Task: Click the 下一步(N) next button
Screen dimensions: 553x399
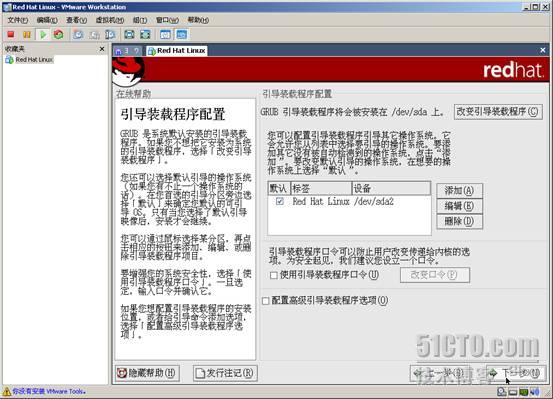Action: click(x=515, y=373)
